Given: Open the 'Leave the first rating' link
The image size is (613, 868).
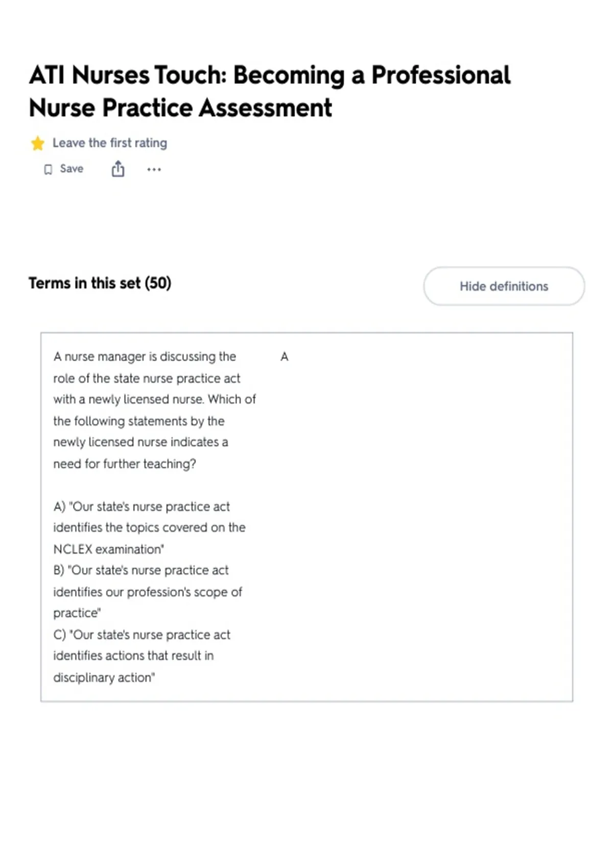Looking at the screenshot, I should (x=110, y=143).
